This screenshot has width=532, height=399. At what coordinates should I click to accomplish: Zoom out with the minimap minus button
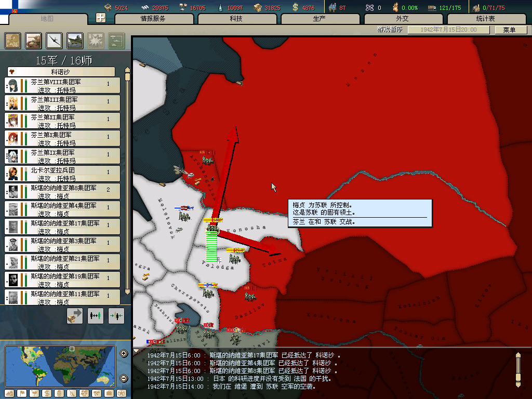[124, 378]
